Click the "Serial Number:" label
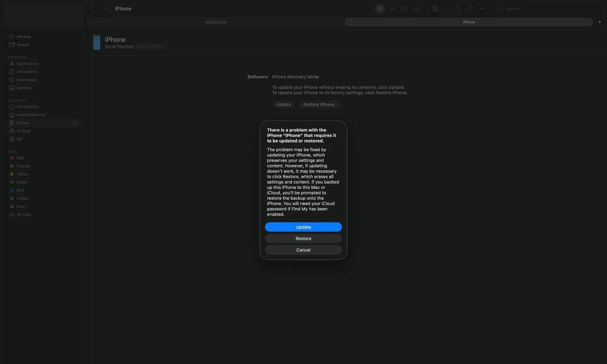The width and height of the screenshot is (607, 364). coord(120,46)
